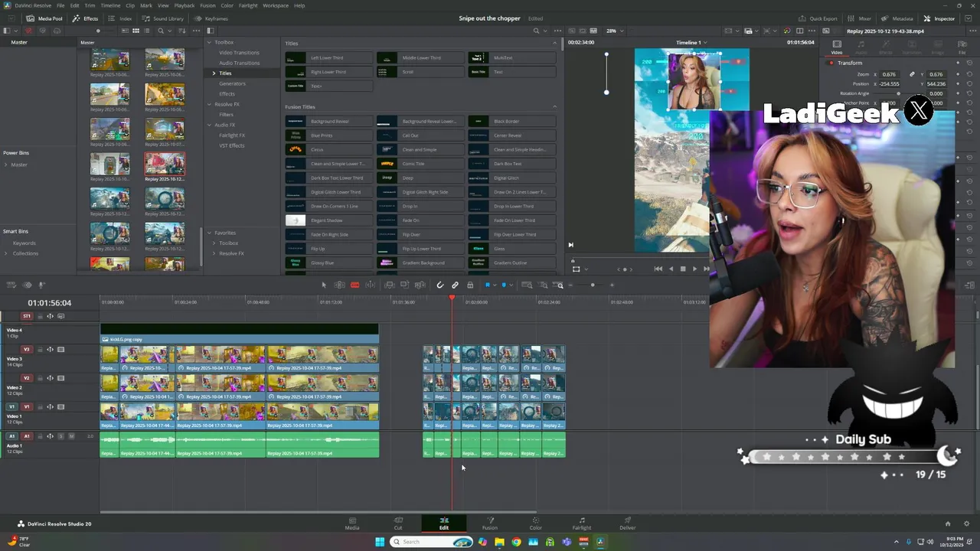Disable the Video 3 track clip icon
Viewport: 980px width, 551px height.
pyautogui.click(x=60, y=350)
